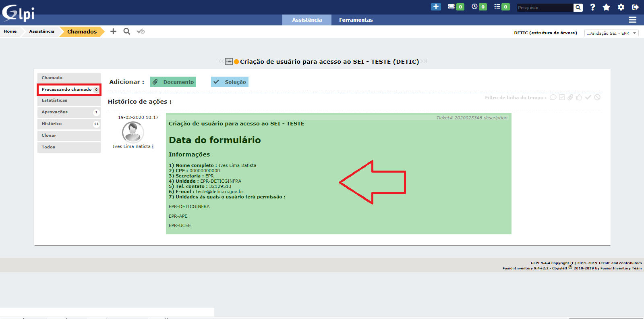This screenshot has width=644, height=319.
Task: Open the ticket counter icon in header
Action: (451, 7)
